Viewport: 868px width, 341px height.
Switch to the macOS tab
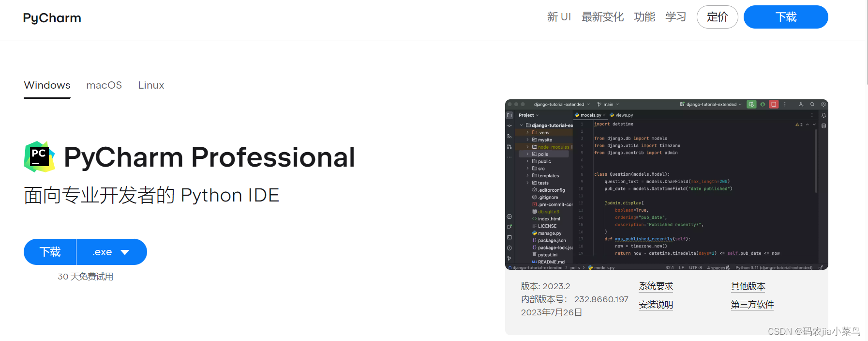[x=104, y=85]
